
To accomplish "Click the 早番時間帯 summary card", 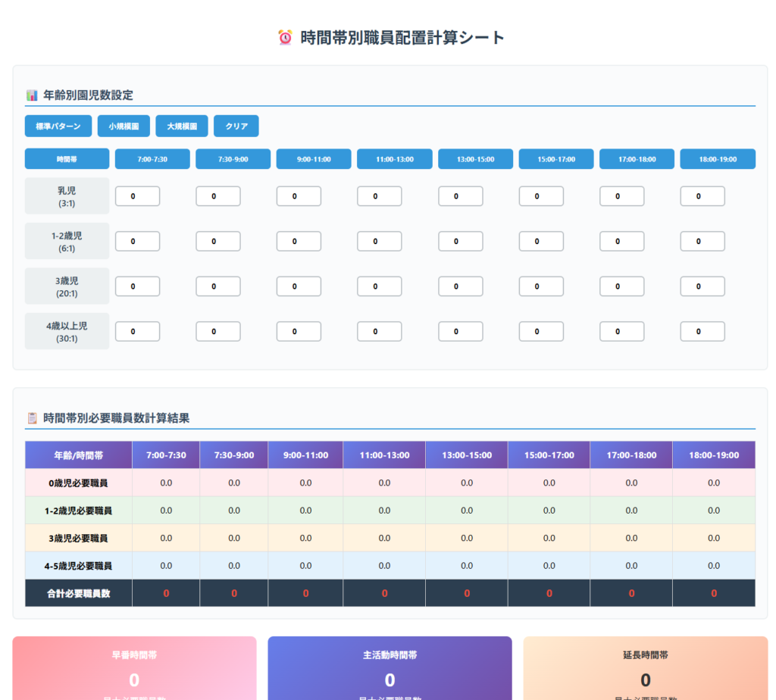I will pos(134,668).
